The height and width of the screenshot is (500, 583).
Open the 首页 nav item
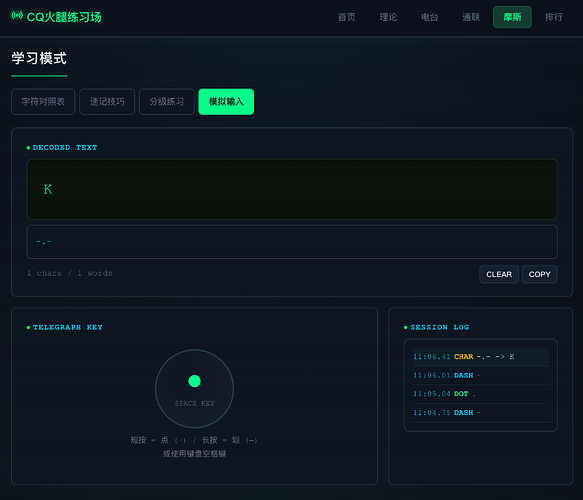pyautogui.click(x=347, y=17)
